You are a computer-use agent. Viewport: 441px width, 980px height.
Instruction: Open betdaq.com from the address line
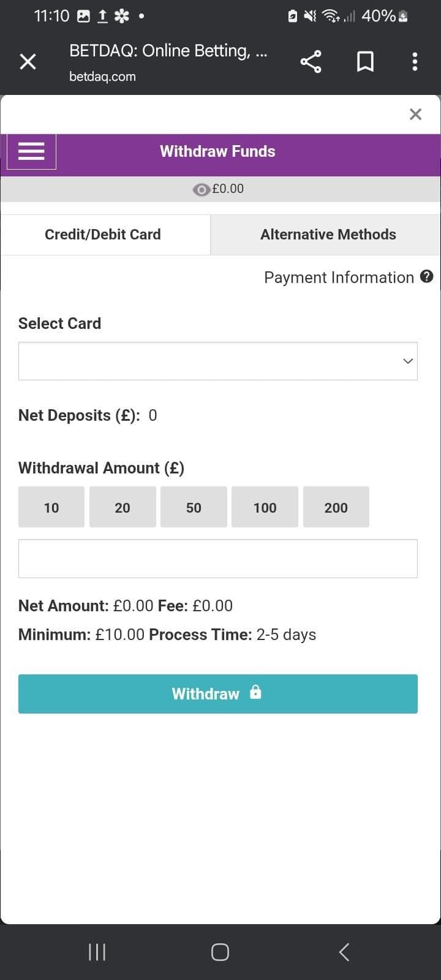(x=102, y=76)
